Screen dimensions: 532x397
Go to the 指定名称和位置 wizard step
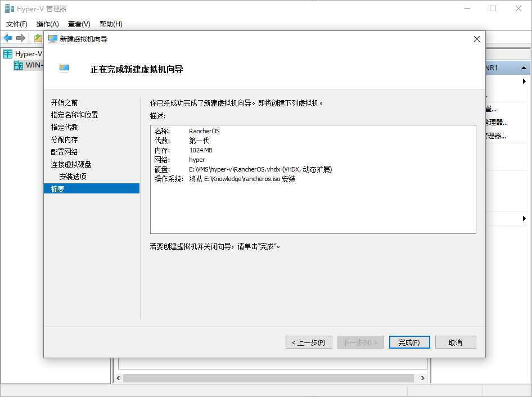pos(74,115)
